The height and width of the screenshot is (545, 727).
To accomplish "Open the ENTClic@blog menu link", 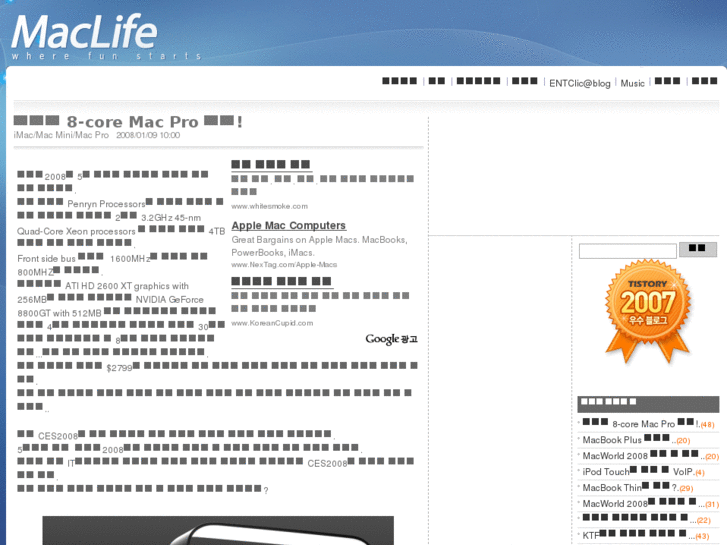I will (x=580, y=83).
